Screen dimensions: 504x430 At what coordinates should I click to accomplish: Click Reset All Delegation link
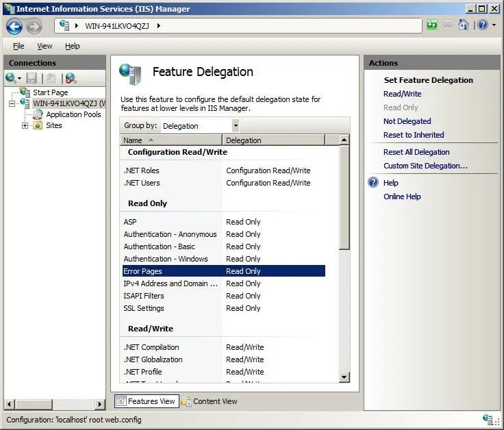click(416, 152)
